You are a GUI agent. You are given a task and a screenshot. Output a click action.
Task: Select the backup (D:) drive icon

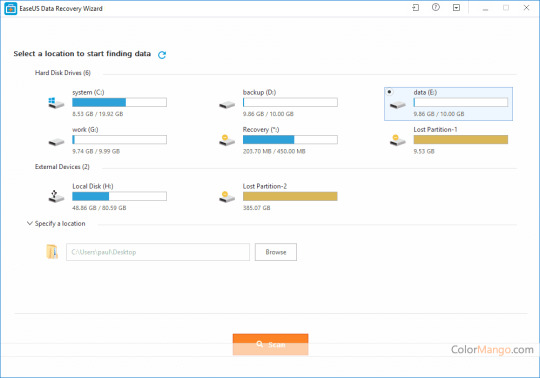tap(227, 105)
